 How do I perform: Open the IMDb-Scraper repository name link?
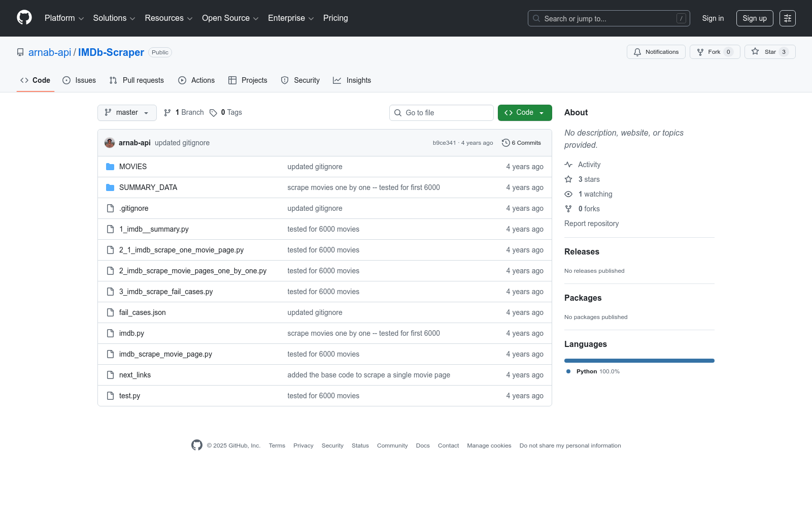point(111,52)
